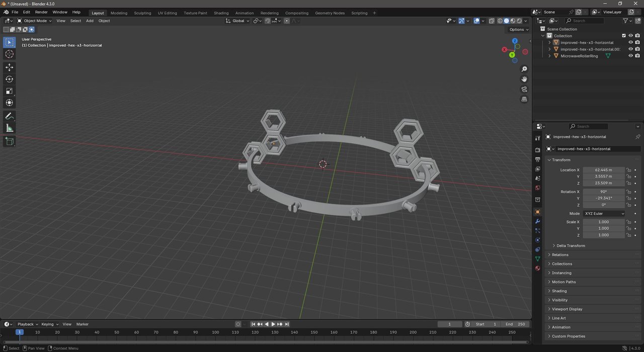Activate the Move tool
This screenshot has width=644, height=352.
pyautogui.click(x=9, y=67)
